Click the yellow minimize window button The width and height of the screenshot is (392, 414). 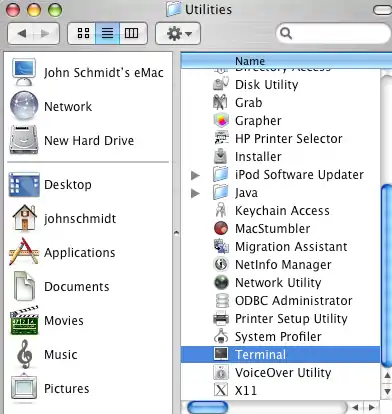coord(34,10)
